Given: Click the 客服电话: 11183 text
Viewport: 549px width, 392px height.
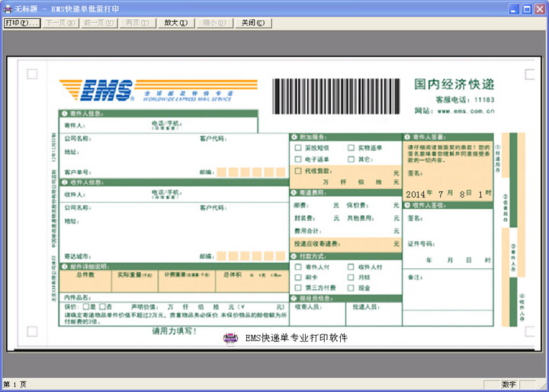Looking at the screenshot, I should [465, 100].
